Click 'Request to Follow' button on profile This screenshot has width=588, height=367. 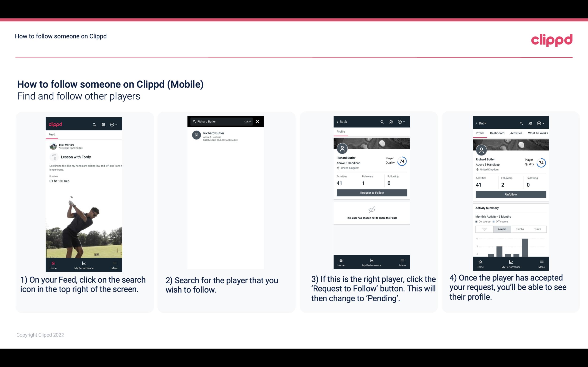pos(372,192)
